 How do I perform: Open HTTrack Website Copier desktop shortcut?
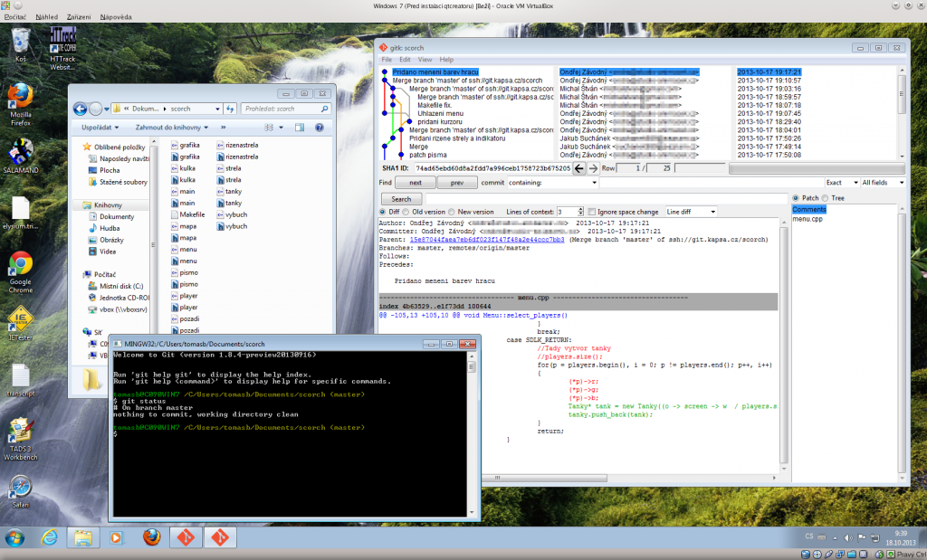pos(62,49)
